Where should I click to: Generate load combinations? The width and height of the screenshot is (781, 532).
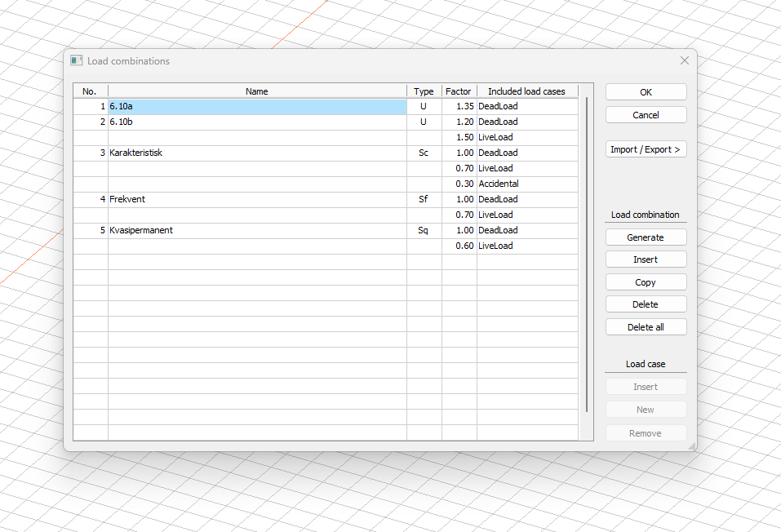(646, 237)
